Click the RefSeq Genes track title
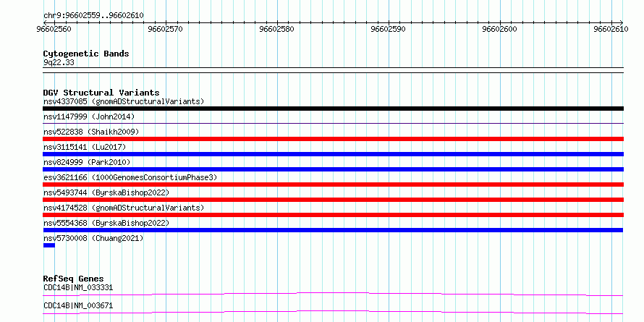644x322 pixels. click(74, 279)
